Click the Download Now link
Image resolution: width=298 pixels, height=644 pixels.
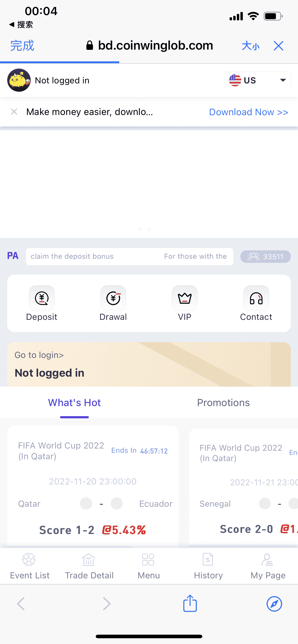pyautogui.click(x=248, y=112)
